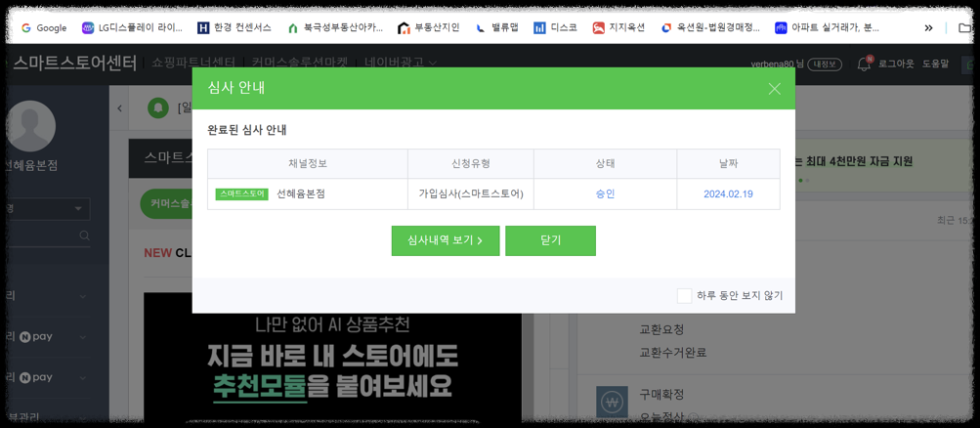Viewport: 980px width, 428px height.
Task: Click 교환요청 in the order status list
Action: 661,329
